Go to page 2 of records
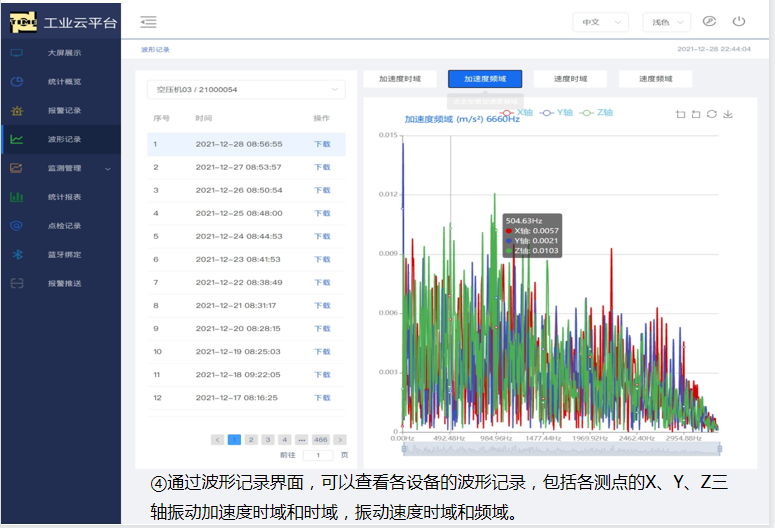The image size is (775, 528). click(x=251, y=439)
